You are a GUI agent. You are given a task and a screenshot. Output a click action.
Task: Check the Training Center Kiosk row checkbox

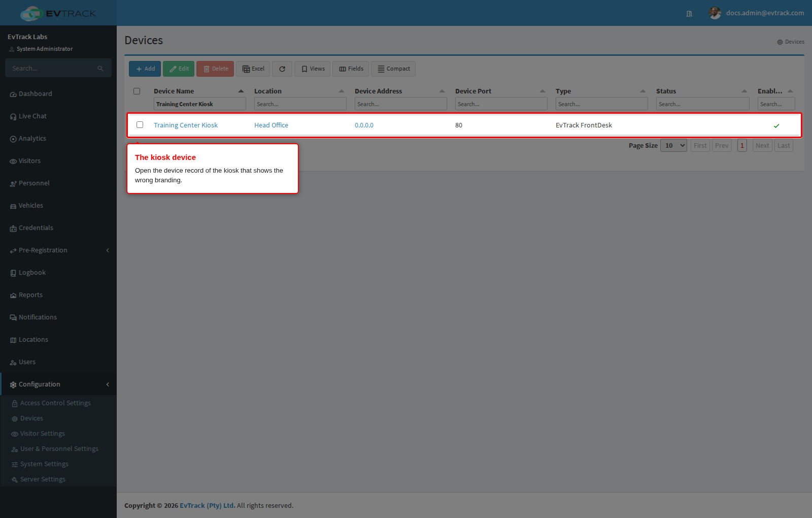click(140, 125)
